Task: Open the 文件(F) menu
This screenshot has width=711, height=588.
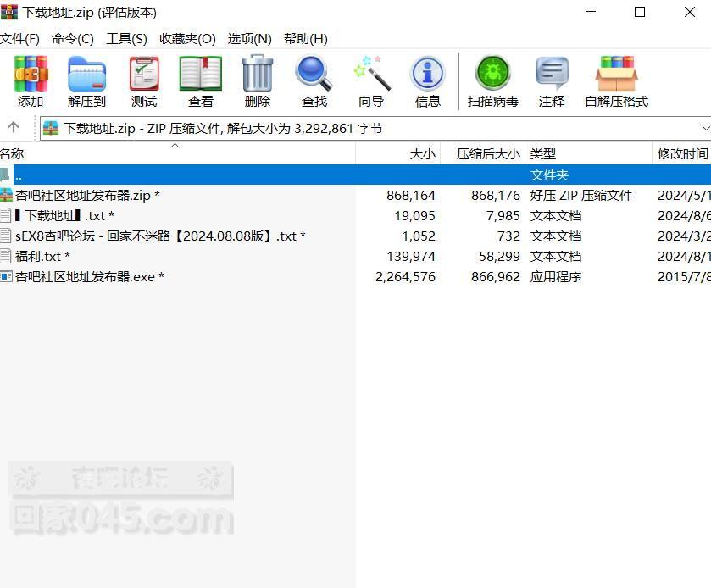Action: click(x=20, y=39)
